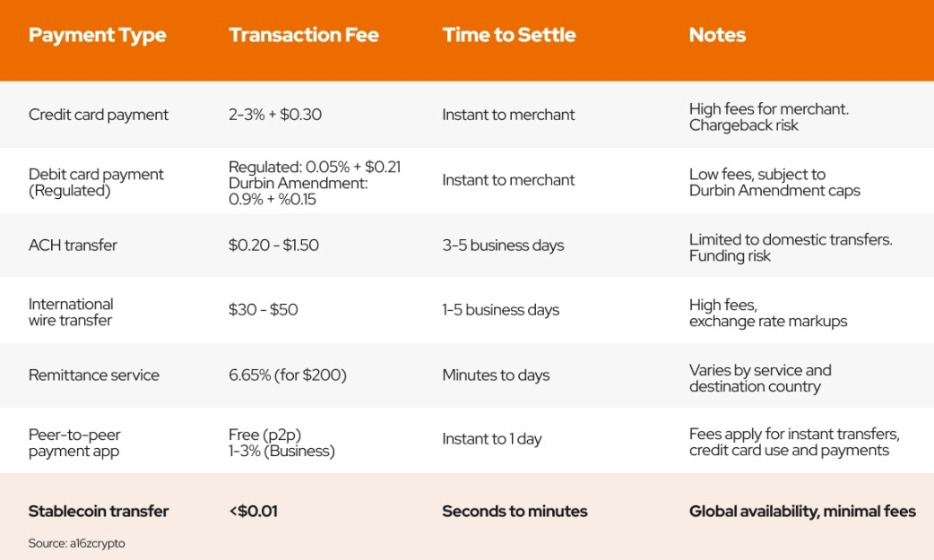
Task: Select the ACH transfer row label
Action: pos(73,246)
